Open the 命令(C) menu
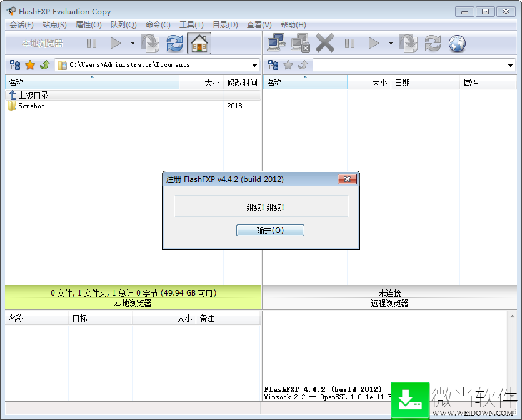Screen dimensions: 522x420 pos(158,25)
